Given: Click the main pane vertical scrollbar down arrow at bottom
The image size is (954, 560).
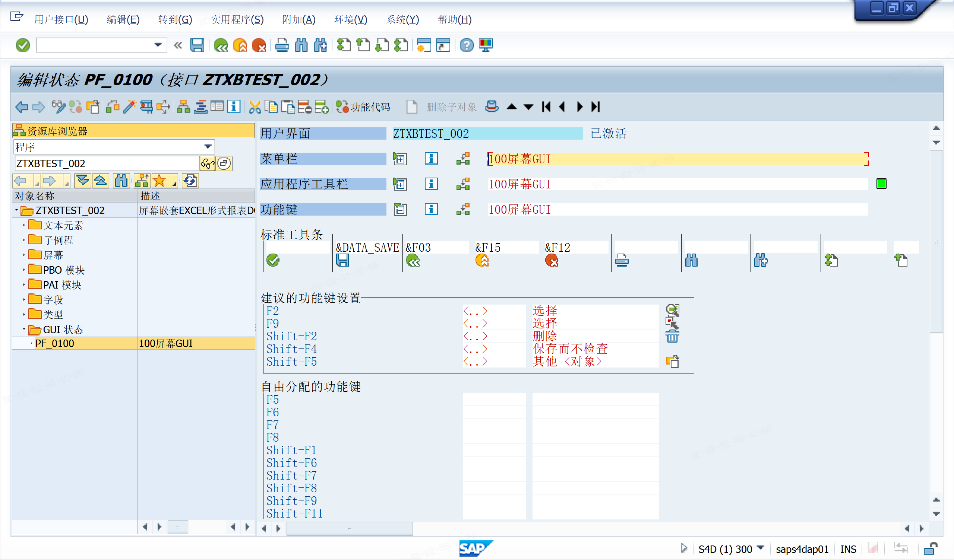Looking at the screenshot, I should click(x=936, y=514).
